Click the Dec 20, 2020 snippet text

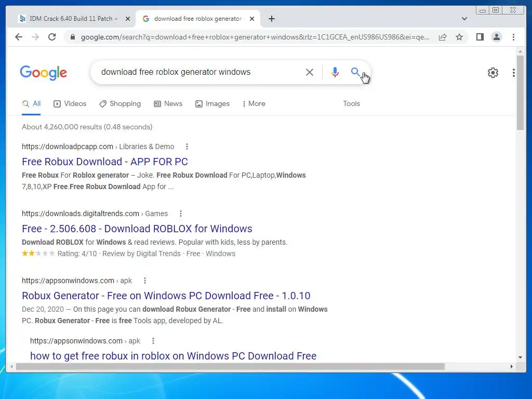(43, 309)
